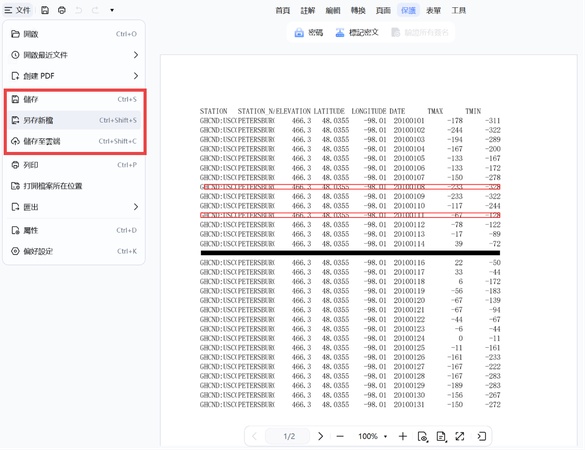Screen dimensions: 585x450
Task: Zoom in with the plus icon
Action: pos(403,436)
